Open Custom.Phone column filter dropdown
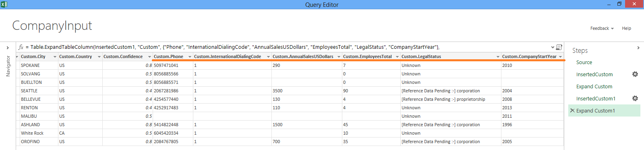644x150 pixels. (190, 57)
